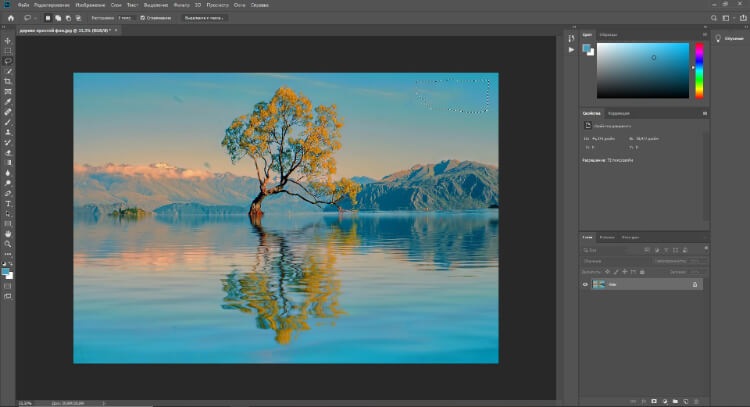Image resolution: width=750 pixels, height=407 pixels.
Task: Select the Crop tool
Action: point(8,81)
